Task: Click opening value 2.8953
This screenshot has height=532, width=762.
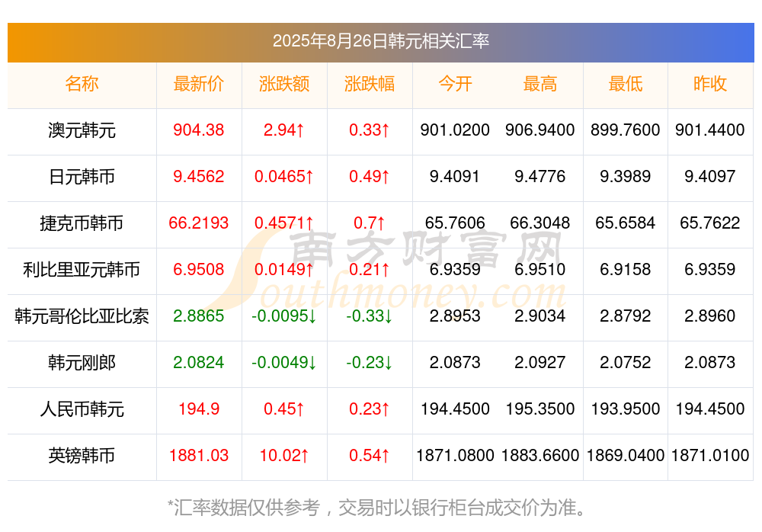Action: point(455,316)
